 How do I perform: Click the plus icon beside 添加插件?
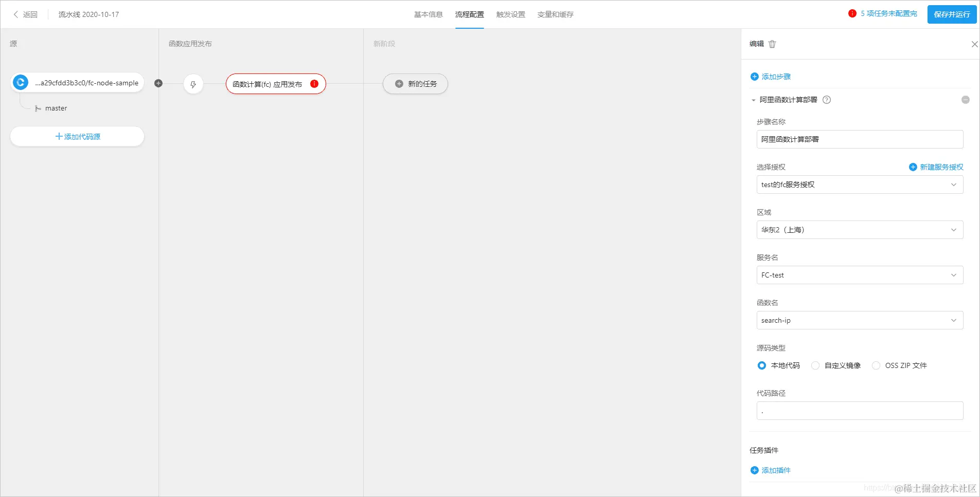[x=755, y=470]
